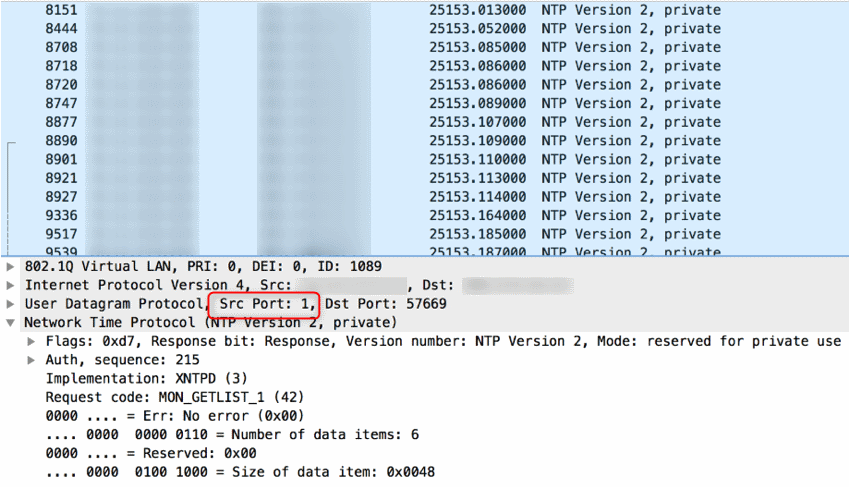849x487 pixels.
Task: Select the Request code: MON_GETLIST_1 (42) line
Action: tap(175, 398)
